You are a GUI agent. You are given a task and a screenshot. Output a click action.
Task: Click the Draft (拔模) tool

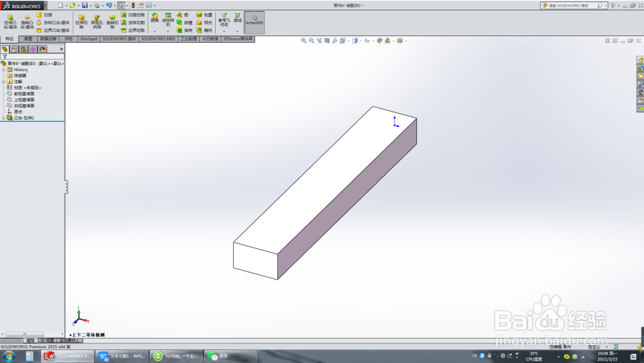click(x=185, y=23)
